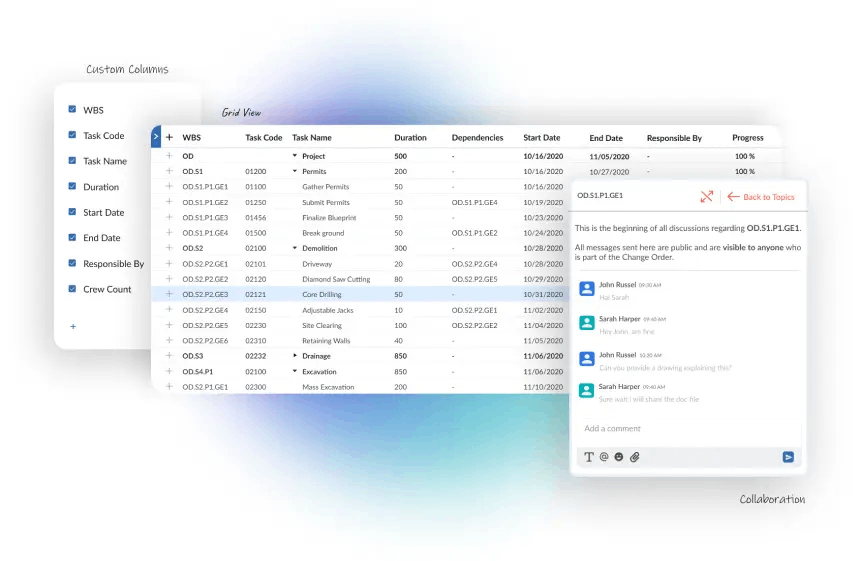Screen dimensions: 860x561
Task: Click dependency OD.S1.P1.GE4 in Submit Permits row
Action: (x=474, y=202)
